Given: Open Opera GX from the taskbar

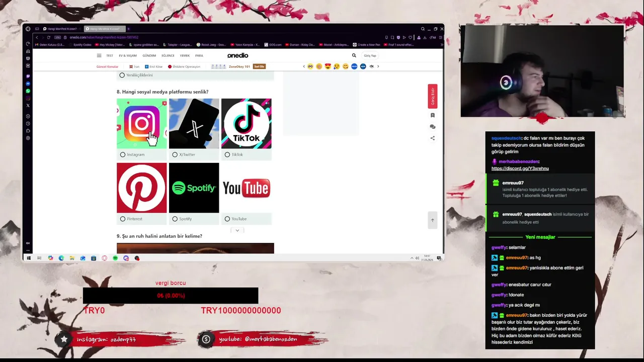Looking at the screenshot, I should pyautogui.click(x=104, y=258).
